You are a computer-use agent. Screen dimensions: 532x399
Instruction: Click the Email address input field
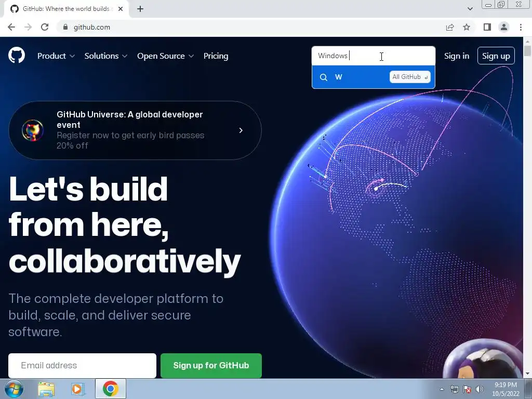pyautogui.click(x=82, y=365)
